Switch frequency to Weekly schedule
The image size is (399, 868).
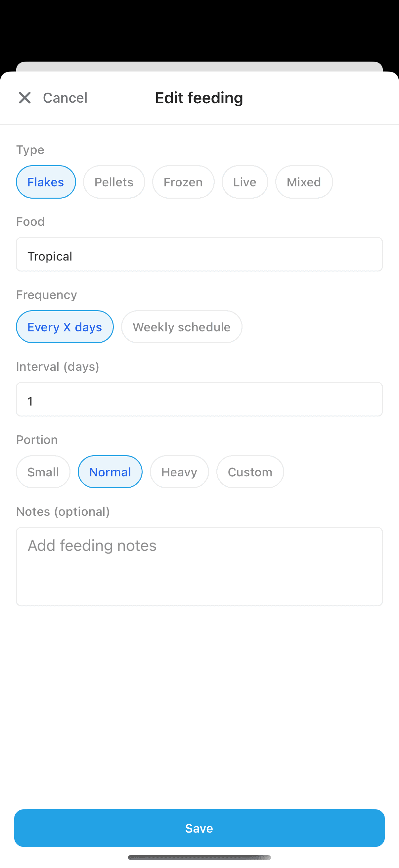pos(182,326)
